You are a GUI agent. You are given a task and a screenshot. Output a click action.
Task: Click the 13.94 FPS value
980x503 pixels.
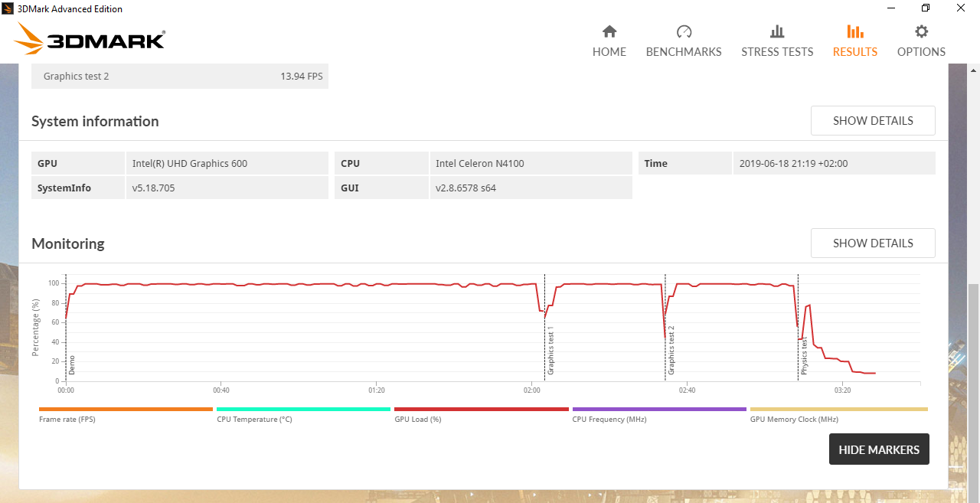(302, 77)
